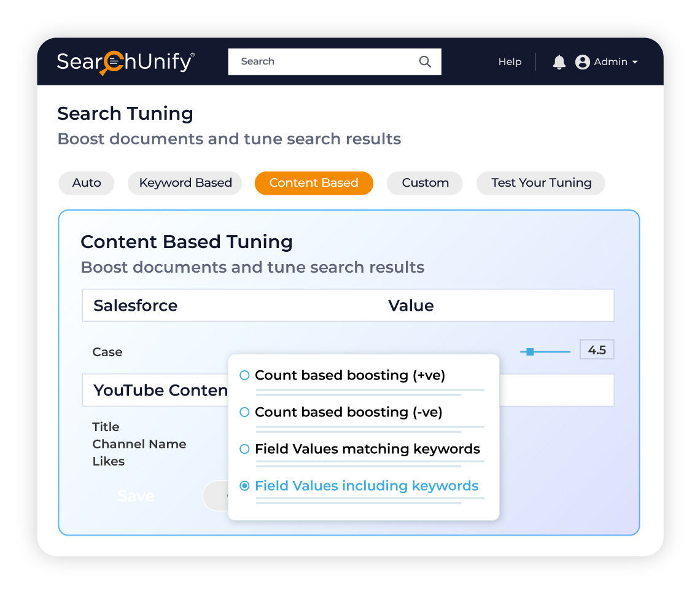The image size is (700, 592).
Task: Adjust the Case boost slider handle
Action: coord(530,352)
